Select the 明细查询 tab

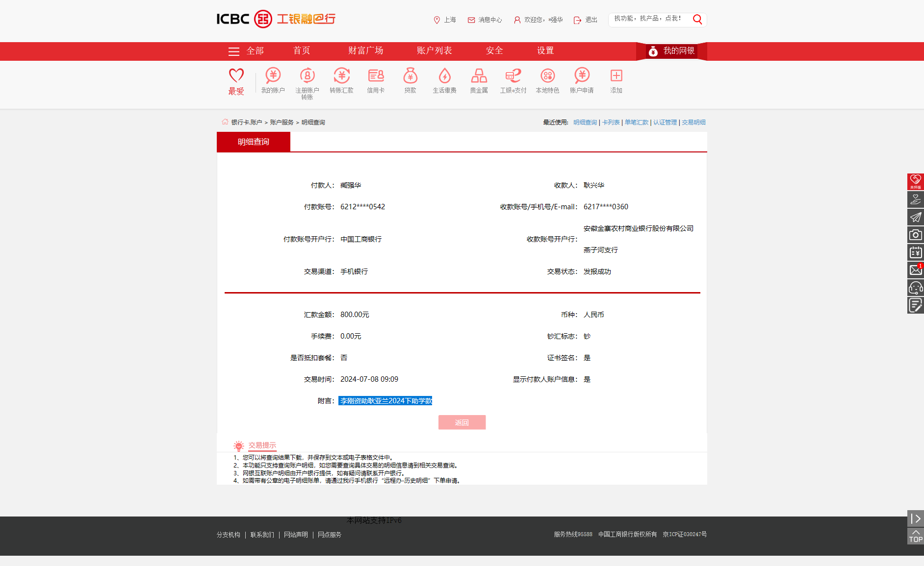click(254, 142)
